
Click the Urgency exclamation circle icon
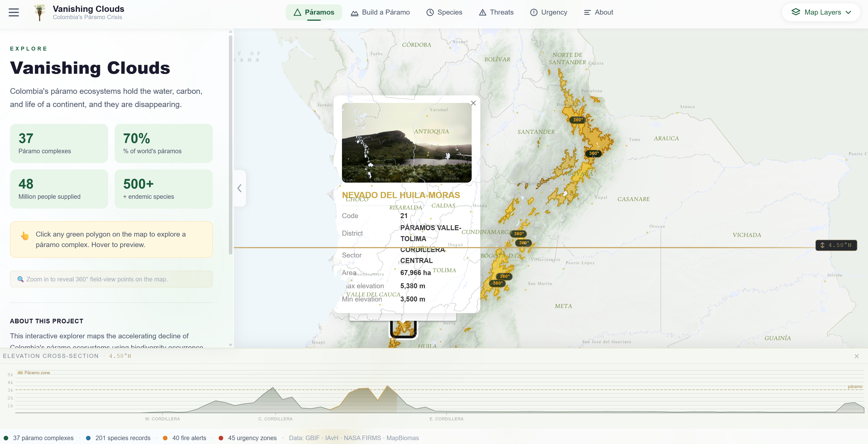click(x=534, y=13)
